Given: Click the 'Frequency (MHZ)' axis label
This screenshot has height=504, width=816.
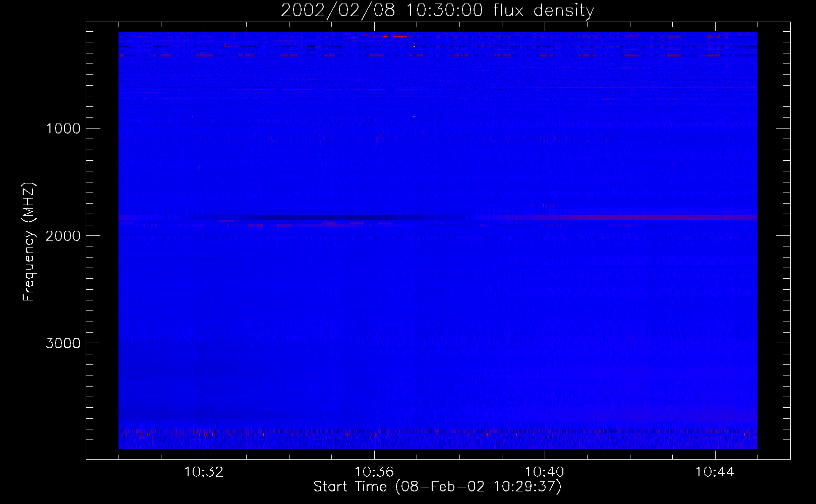Looking at the screenshot, I should coord(29,242).
